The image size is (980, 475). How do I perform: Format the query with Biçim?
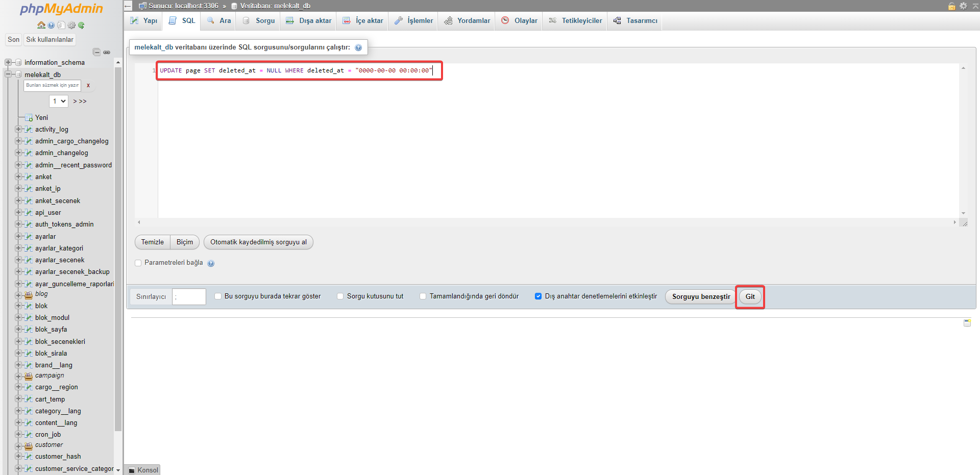coord(185,242)
